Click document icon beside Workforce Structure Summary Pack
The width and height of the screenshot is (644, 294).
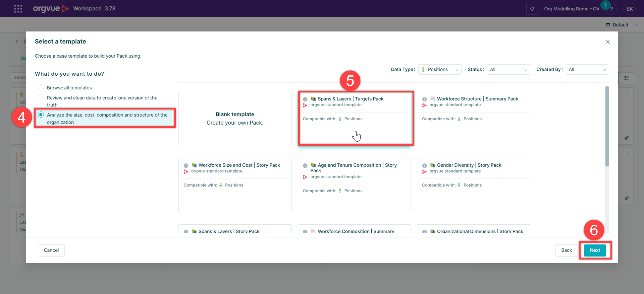click(x=433, y=99)
